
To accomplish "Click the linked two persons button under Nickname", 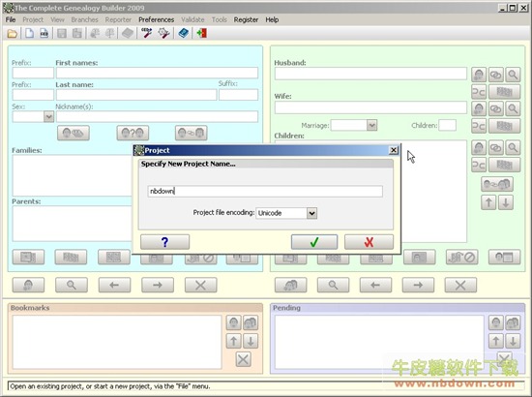I will pyautogui.click(x=192, y=133).
